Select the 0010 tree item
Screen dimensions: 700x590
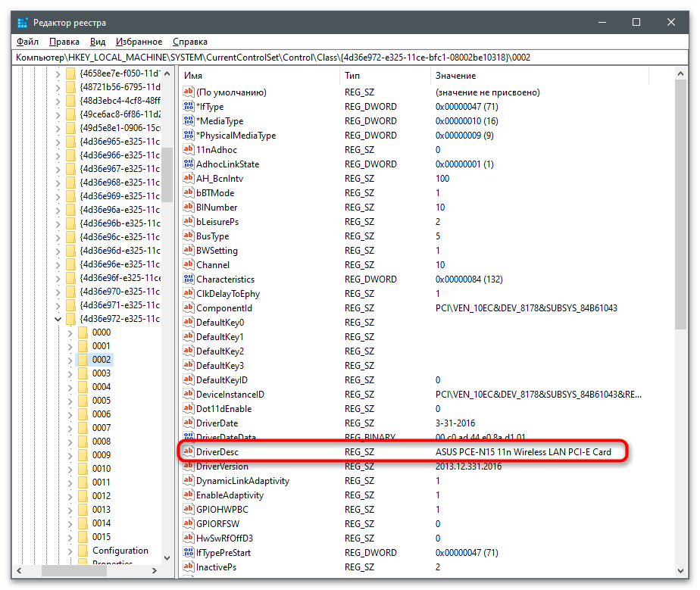[x=102, y=469]
